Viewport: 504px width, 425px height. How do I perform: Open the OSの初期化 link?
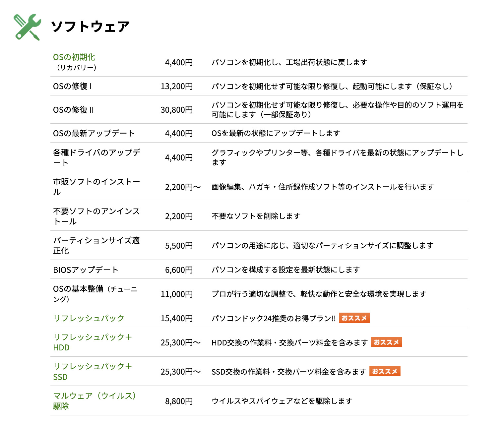pyautogui.click(x=74, y=57)
